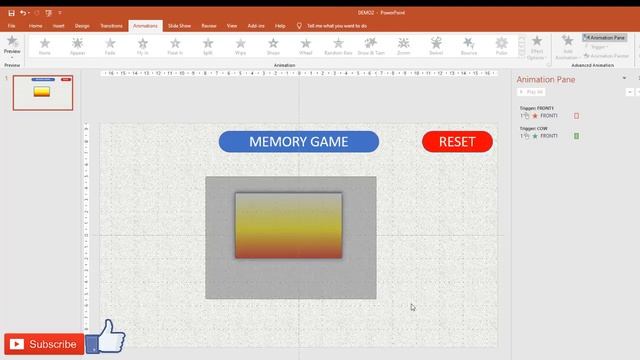640x360 pixels.
Task: Apply the Bounce animation effect
Action: 469,46
